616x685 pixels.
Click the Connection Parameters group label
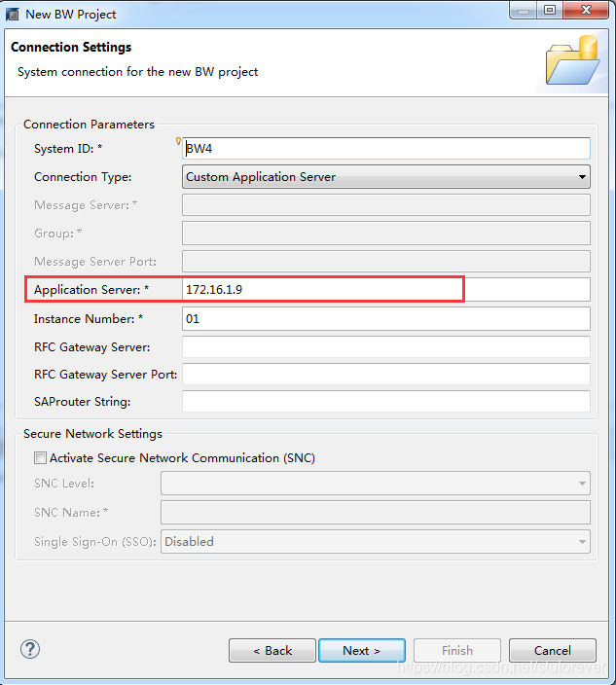89,125
